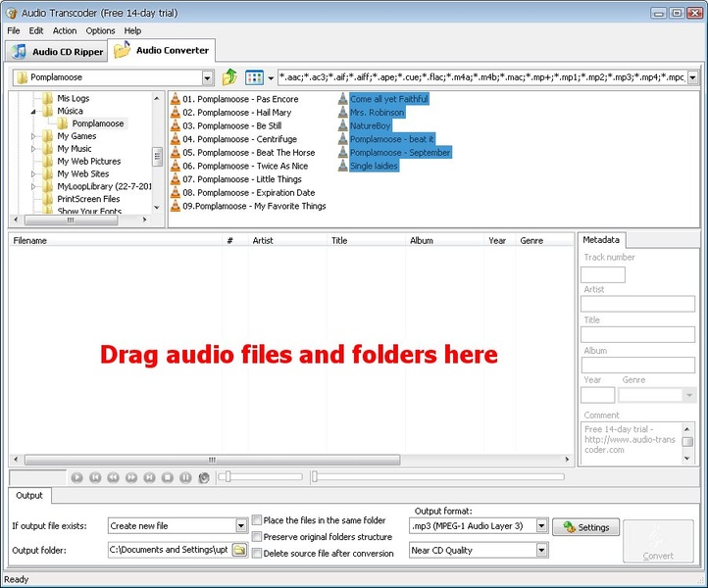Click VLC icon of Come all yet Faithful
Screen dimensions: 708x588
[x=342, y=99]
